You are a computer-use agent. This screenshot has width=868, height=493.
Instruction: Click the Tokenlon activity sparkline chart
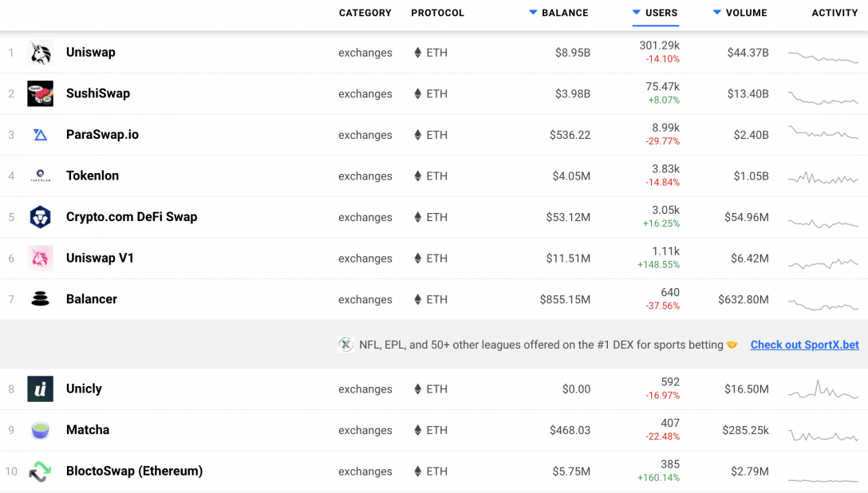[x=823, y=178]
